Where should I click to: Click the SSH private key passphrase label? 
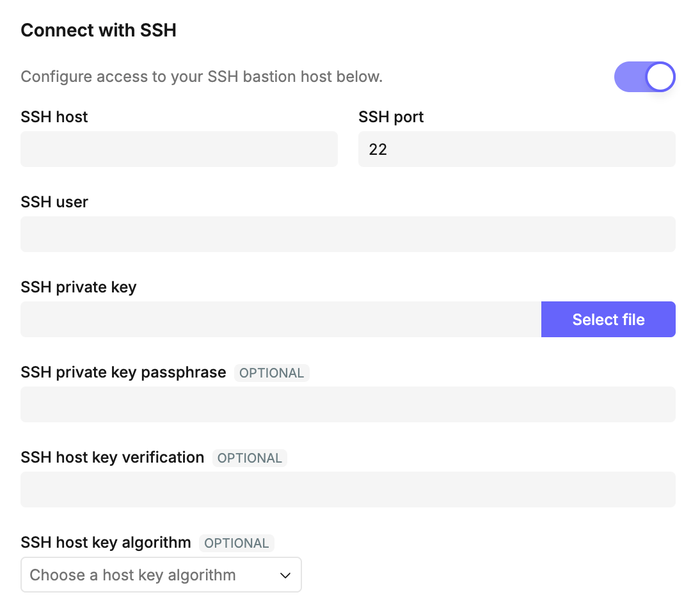tap(123, 372)
